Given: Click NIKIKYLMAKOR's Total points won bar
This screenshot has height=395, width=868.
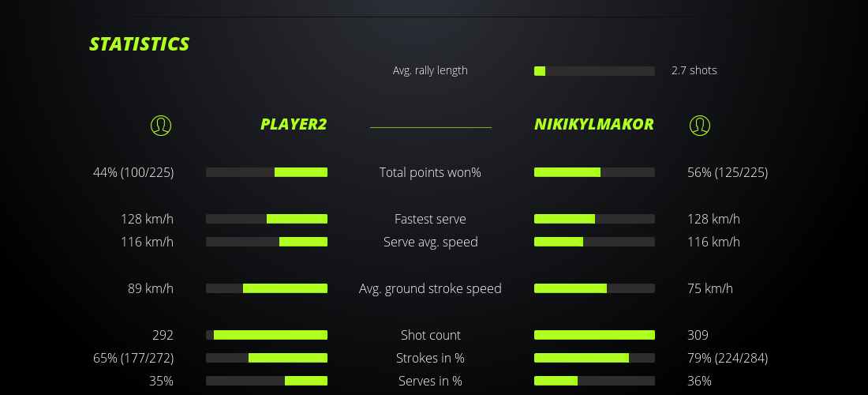Looking at the screenshot, I should point(594,172).
